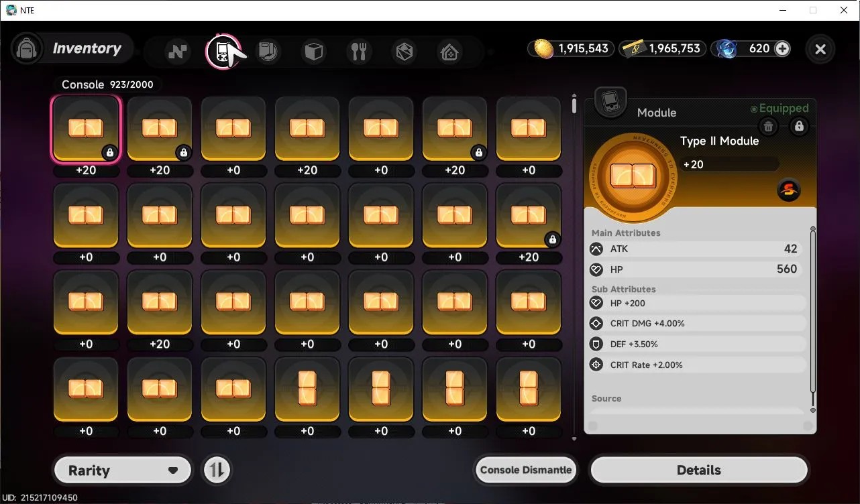The height and width of the screenshot is (504, 860).
Task: Add more blue currency with plus button
Action: click(x=782, y=49)
